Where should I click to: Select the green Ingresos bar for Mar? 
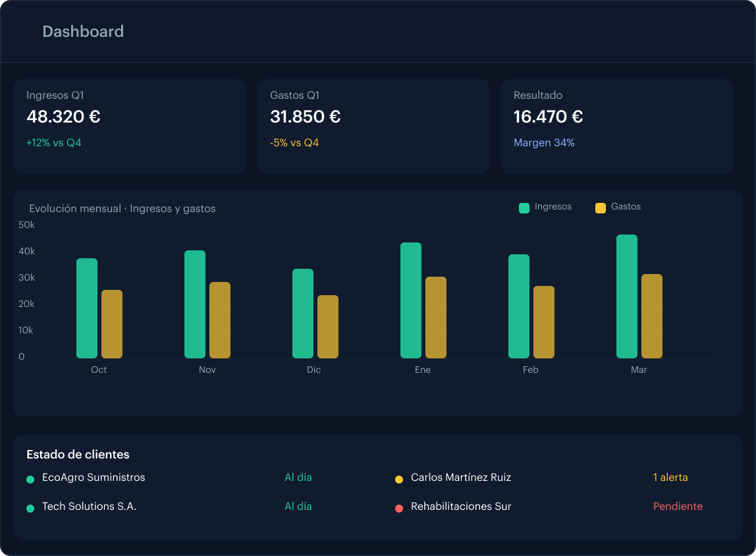point(627,296)
